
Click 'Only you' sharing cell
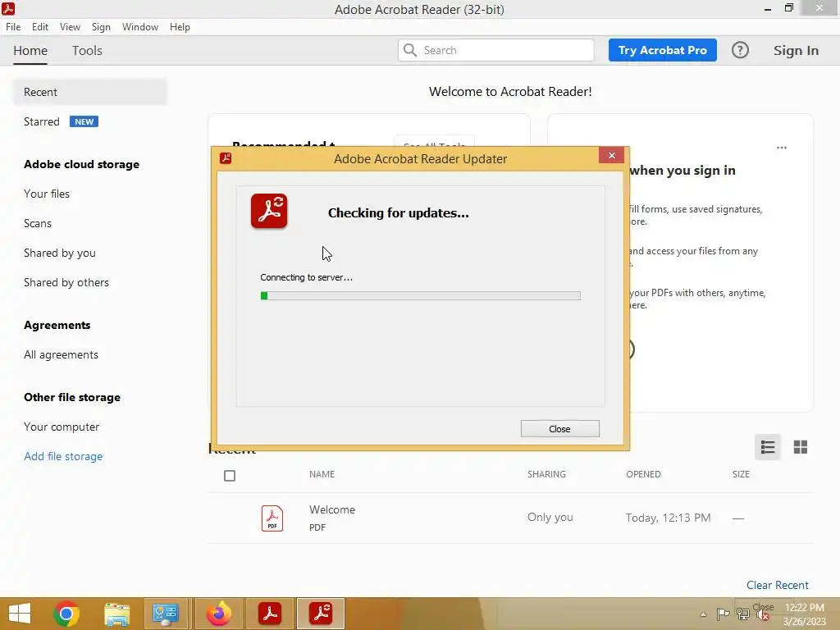[550, 517]
